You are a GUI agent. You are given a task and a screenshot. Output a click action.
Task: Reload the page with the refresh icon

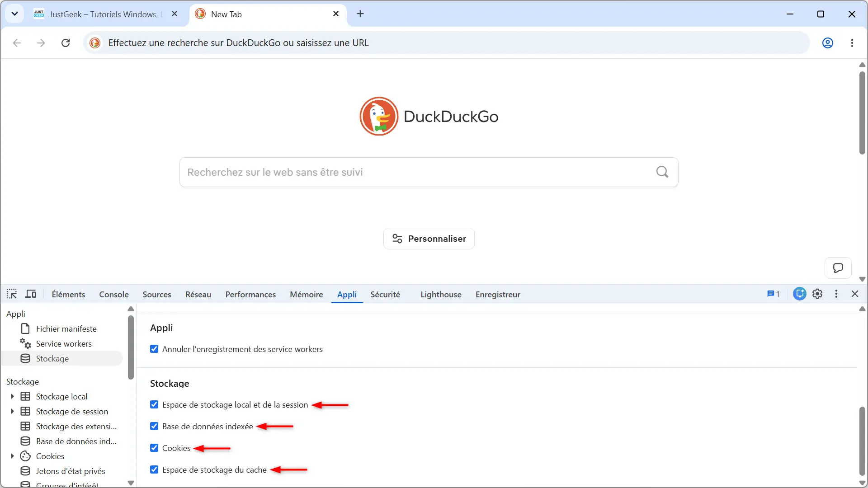(x=66, y=43)
